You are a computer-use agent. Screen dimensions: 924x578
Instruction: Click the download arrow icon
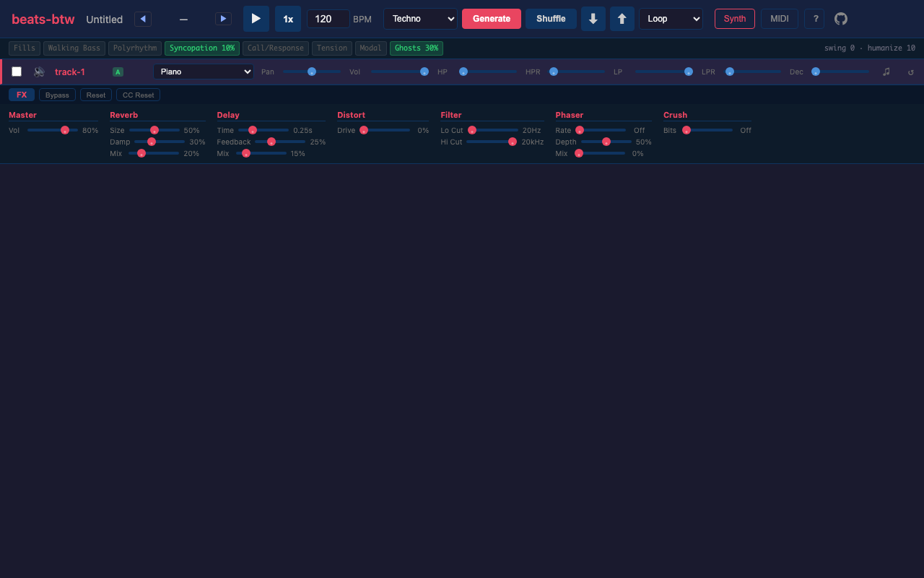(593, 19)
